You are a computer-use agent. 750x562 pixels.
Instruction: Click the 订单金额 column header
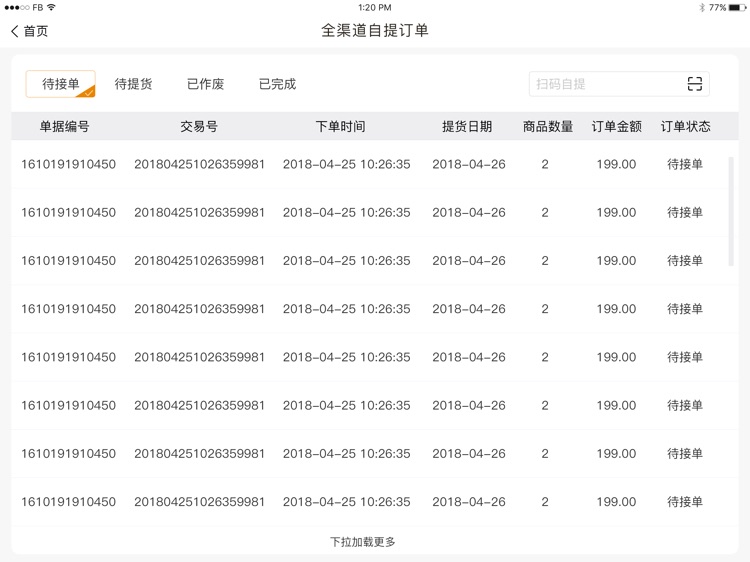pyautogui.click(x=617, y=126)
